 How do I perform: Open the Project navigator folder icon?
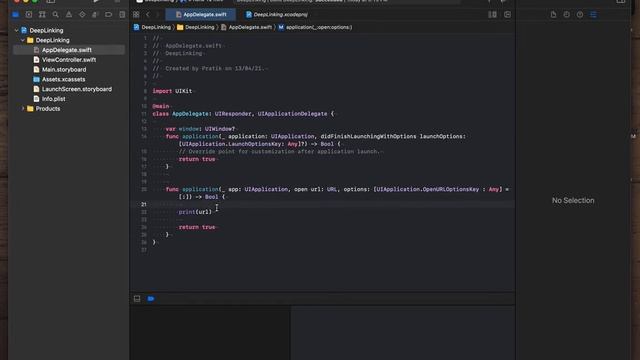click(x=16, y=15)
